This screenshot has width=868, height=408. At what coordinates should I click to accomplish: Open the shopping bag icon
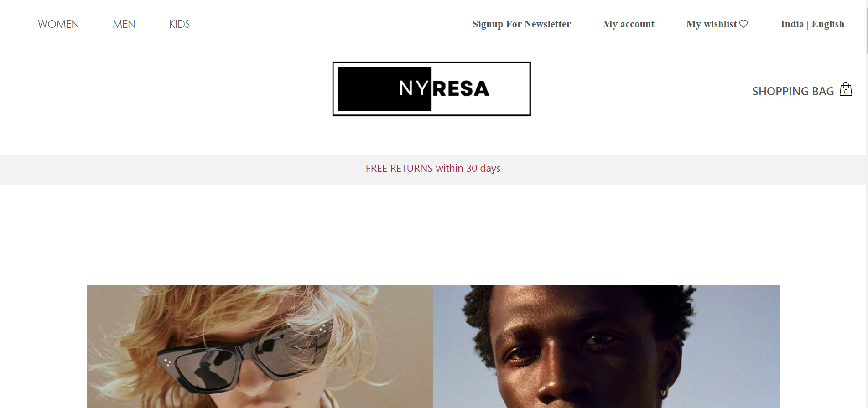tap(846, 89)
